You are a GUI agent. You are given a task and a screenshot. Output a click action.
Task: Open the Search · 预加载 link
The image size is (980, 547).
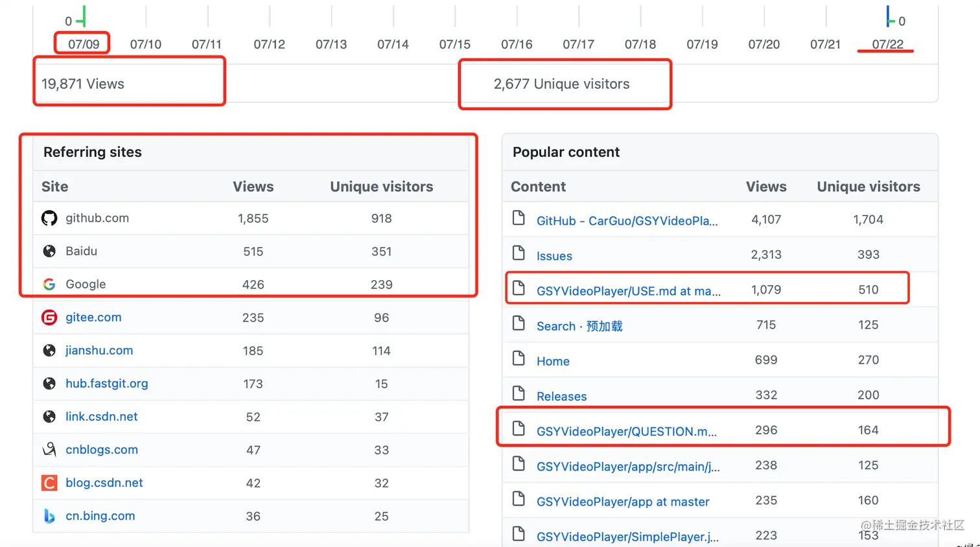click(x=579, y=326)
